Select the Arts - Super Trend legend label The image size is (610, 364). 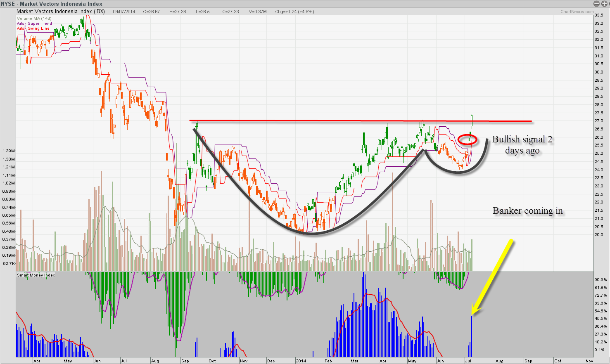35,24
